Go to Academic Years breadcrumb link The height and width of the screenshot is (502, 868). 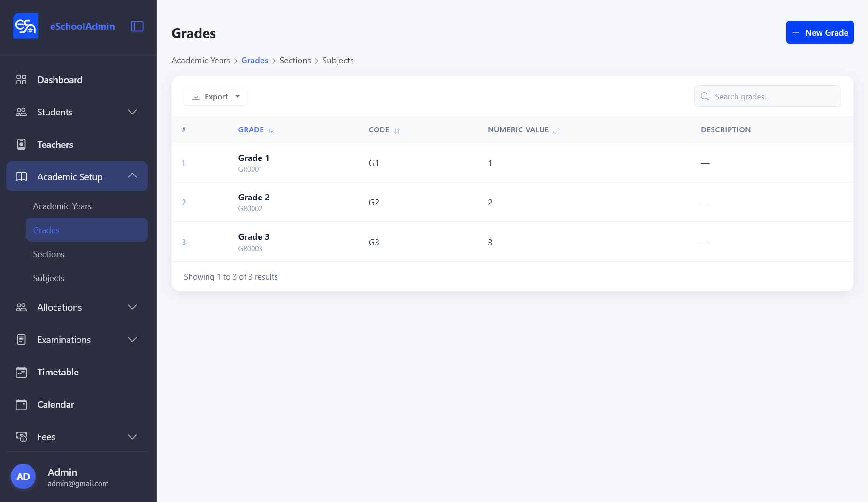pos(200,61)
